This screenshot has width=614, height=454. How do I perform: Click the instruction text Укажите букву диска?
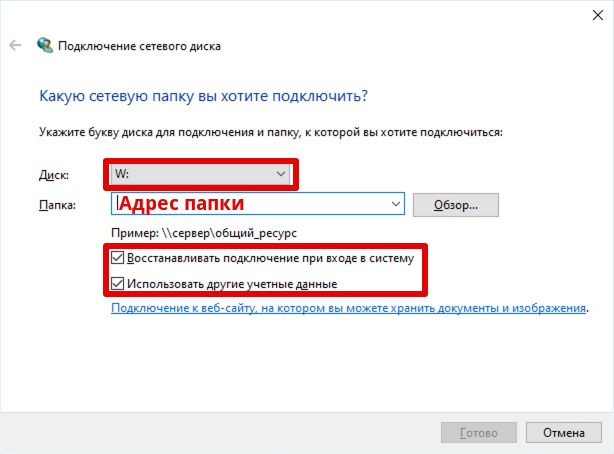[270, 131]
